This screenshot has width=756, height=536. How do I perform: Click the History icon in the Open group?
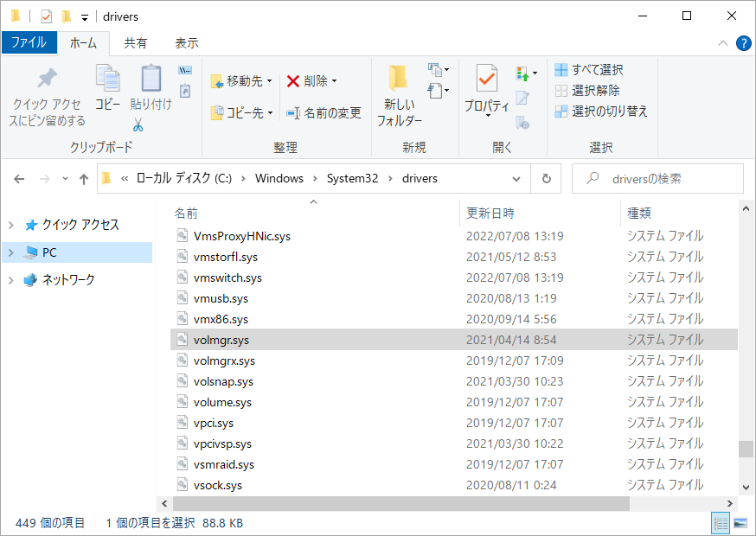(x=522, y=123)
